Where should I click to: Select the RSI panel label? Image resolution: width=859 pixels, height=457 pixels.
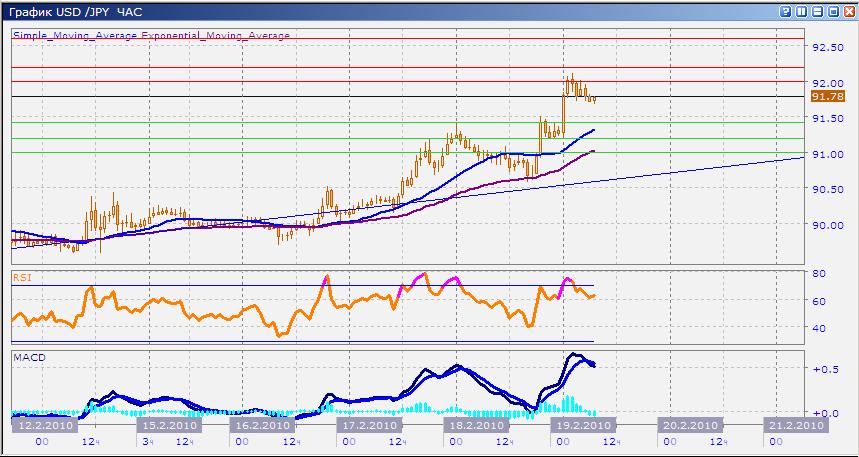click(x=21, y=276)
